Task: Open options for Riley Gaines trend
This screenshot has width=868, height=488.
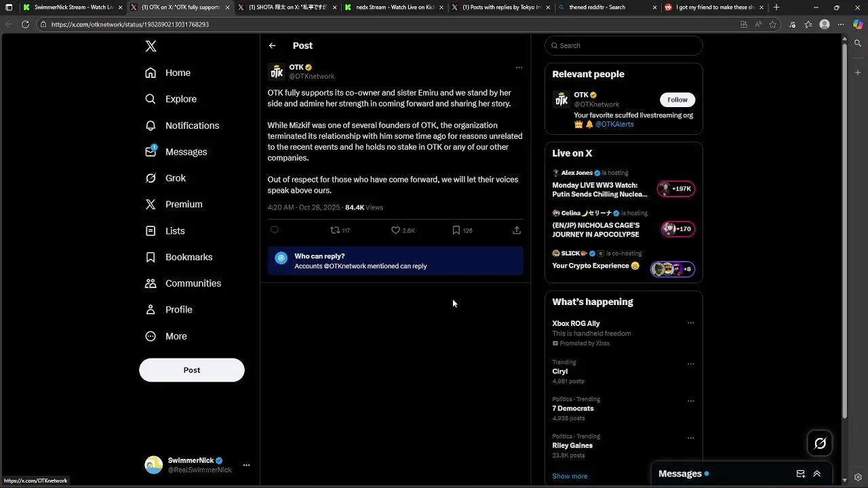Action: (691, 439)
